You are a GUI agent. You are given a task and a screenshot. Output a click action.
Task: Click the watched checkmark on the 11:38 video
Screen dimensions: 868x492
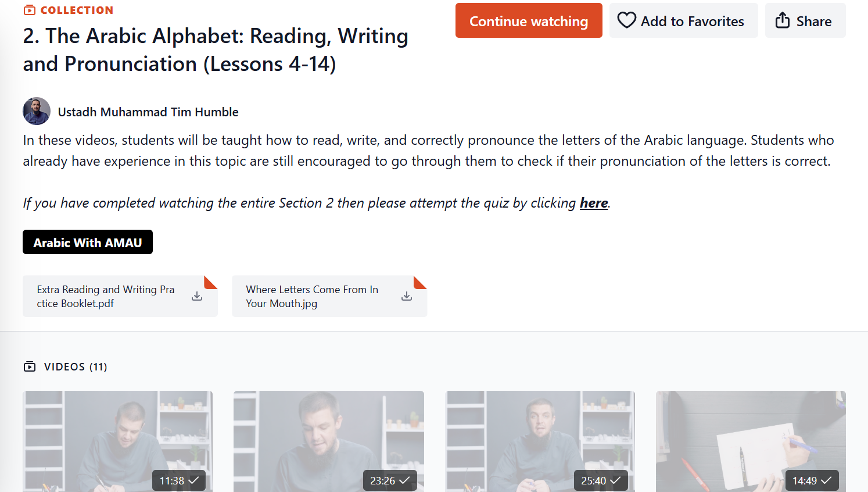(x=194, y=480)
